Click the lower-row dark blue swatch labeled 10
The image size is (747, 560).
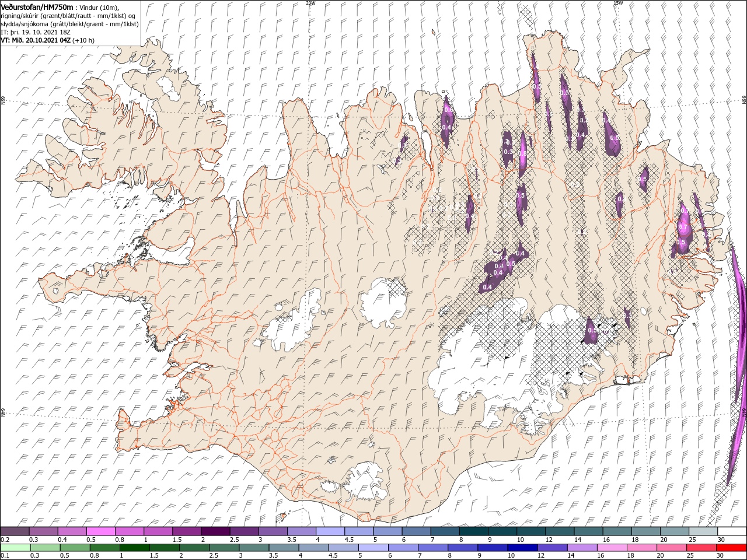click(x=522, y=548)
